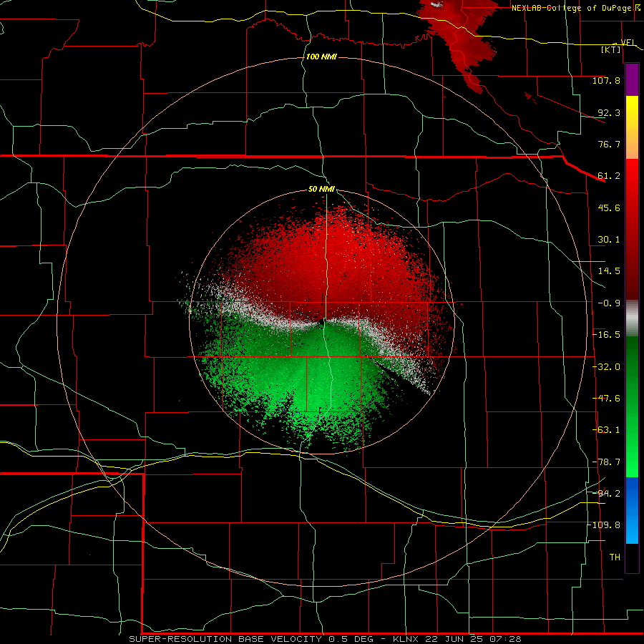The image size is (644, 644).
Task: Click the purple segment of color bar
Action: point(632,79)
